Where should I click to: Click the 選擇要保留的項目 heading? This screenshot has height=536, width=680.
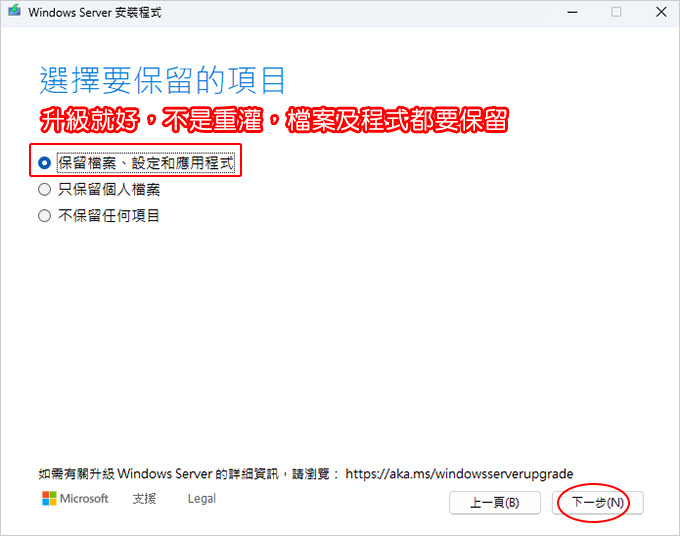162,80
